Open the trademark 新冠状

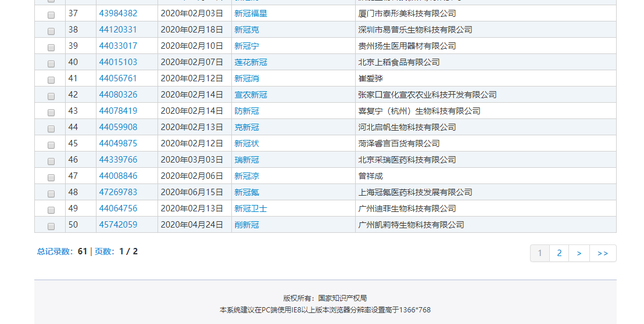coord(246,143)
